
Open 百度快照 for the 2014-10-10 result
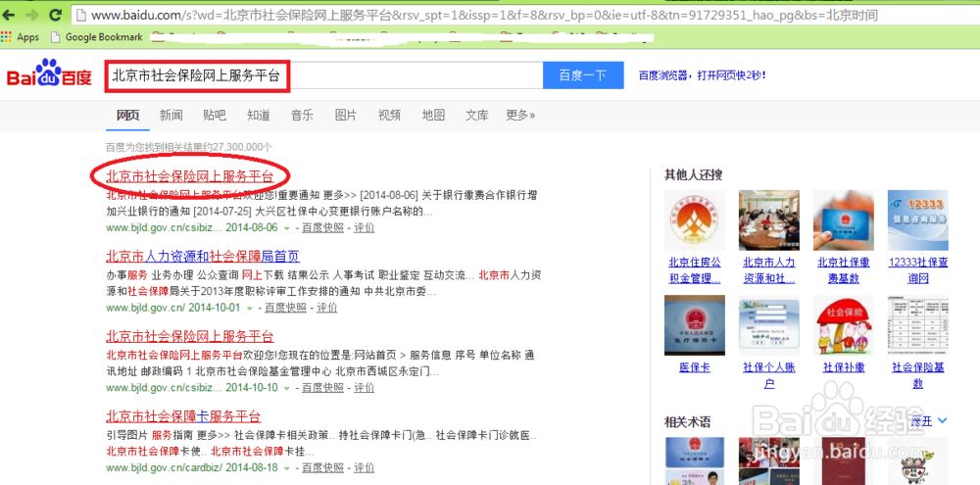322,387
